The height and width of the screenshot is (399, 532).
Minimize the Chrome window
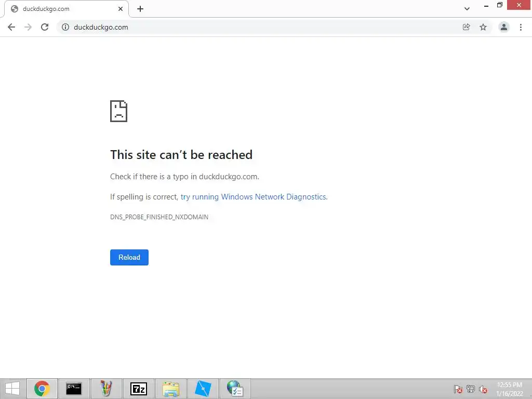(486, 5)
